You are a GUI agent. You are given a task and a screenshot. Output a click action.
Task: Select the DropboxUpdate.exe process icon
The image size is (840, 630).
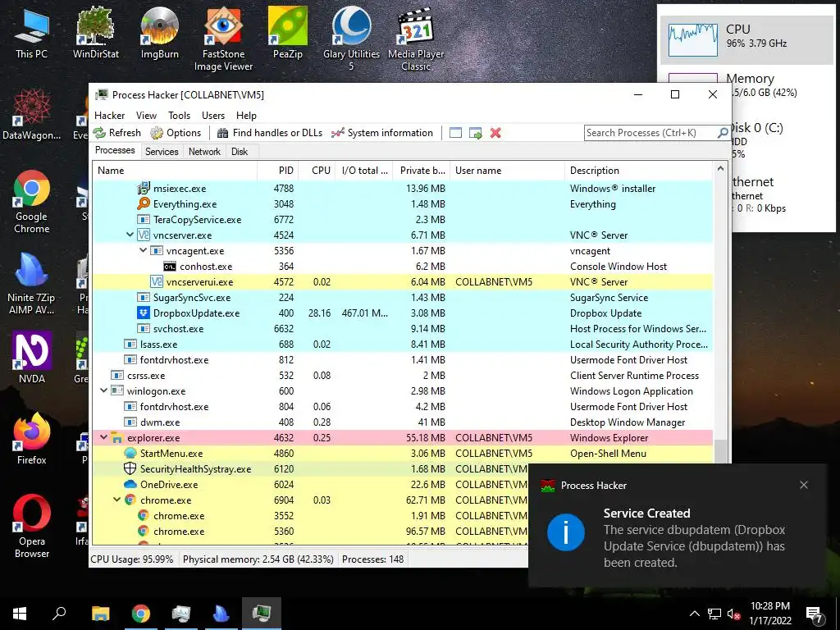pos(144,313)
